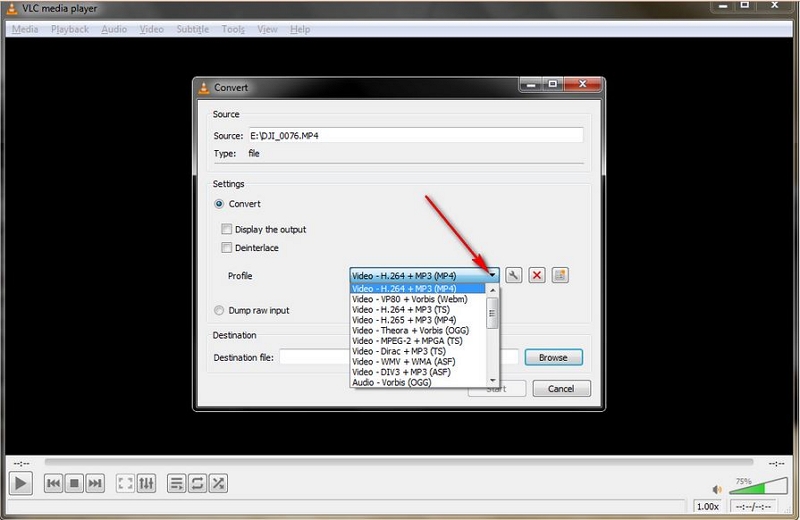Click profile list scroll-up arrow
This screenshot has height=520, width=800.
click(x=492, y=290)
